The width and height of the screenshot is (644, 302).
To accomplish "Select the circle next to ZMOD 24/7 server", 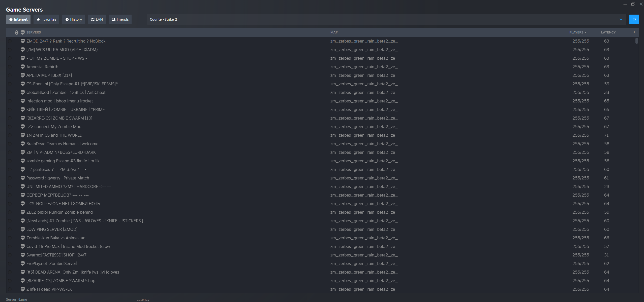I will tap(10, 41).
